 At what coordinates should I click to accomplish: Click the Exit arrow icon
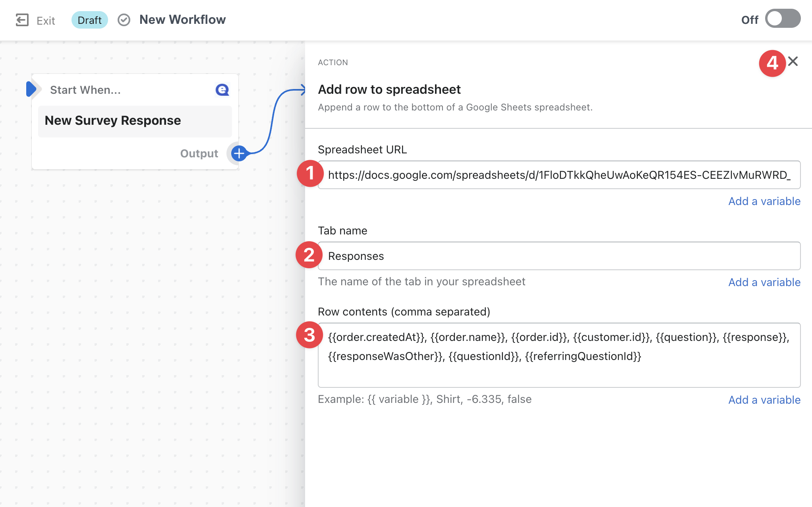22,20
